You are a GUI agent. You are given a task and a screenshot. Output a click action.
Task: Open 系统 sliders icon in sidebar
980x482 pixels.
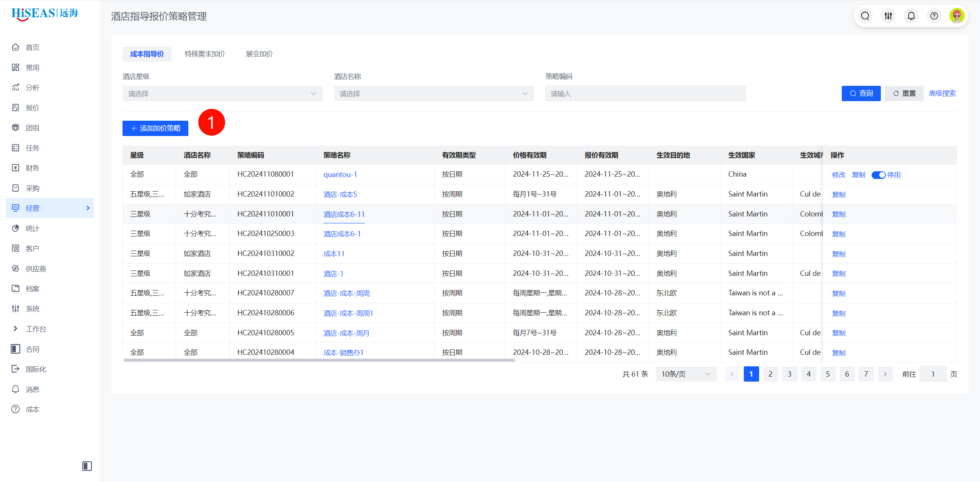pos(15,309)
